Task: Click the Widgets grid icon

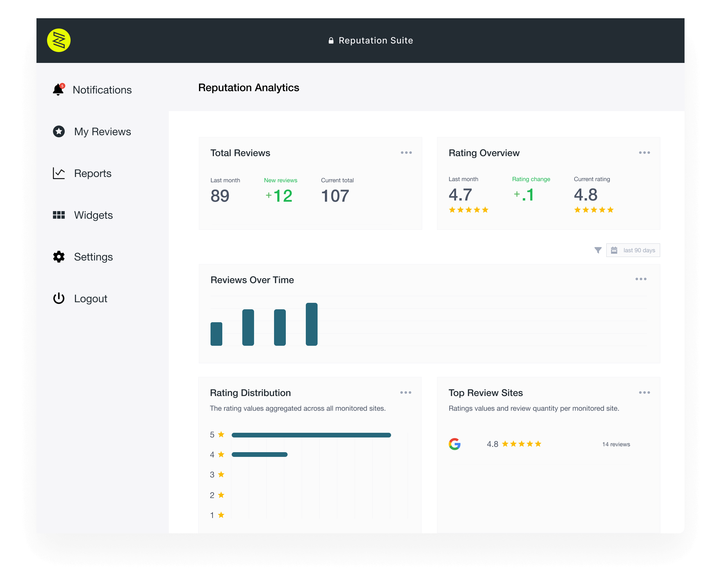Action: click(x=59, y=215)
